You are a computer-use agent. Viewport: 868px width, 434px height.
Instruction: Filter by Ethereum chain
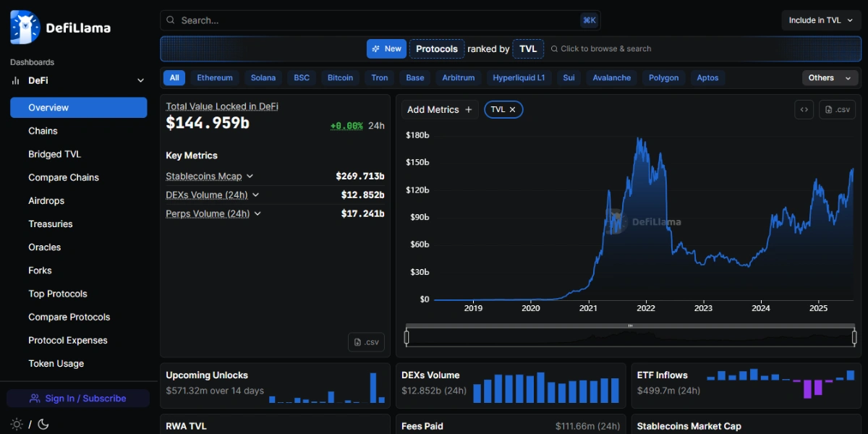click(x=215, y=77)
